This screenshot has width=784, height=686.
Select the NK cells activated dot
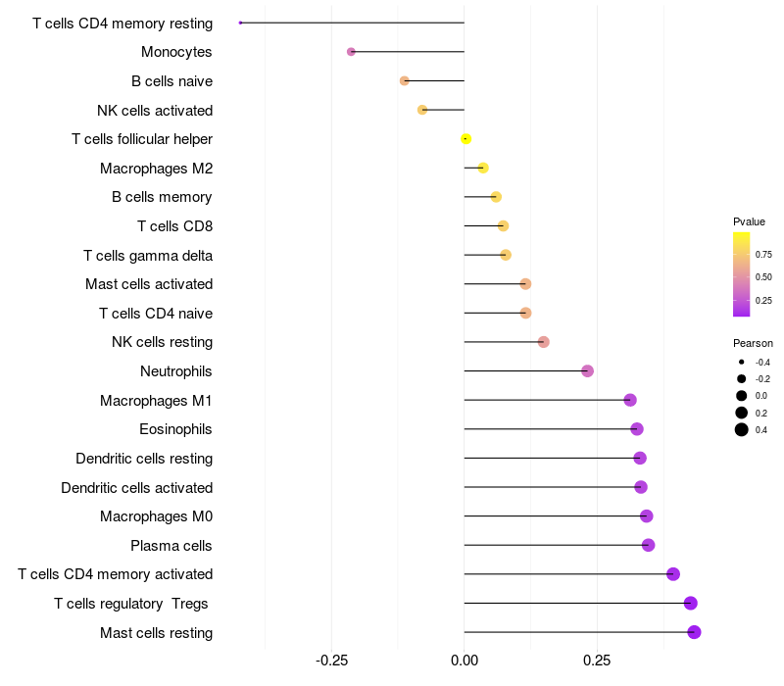[x=422, y=110]
